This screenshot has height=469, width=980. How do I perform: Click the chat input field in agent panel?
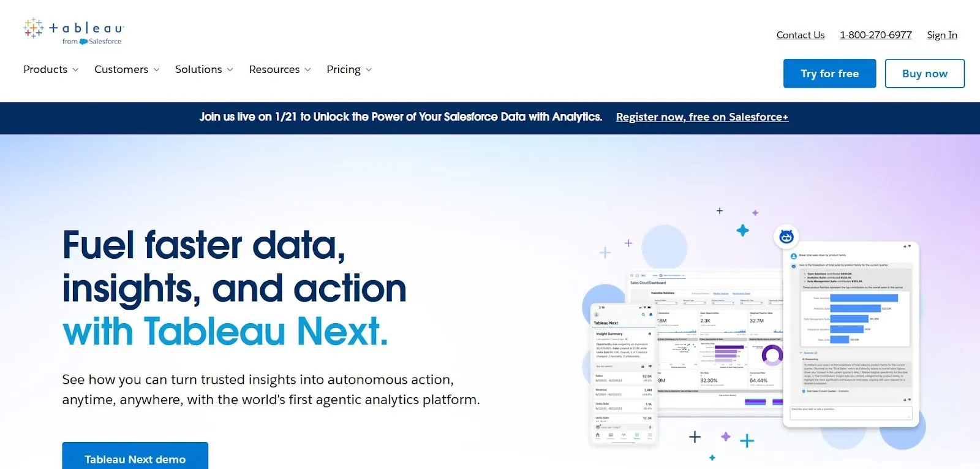[851, 413]
